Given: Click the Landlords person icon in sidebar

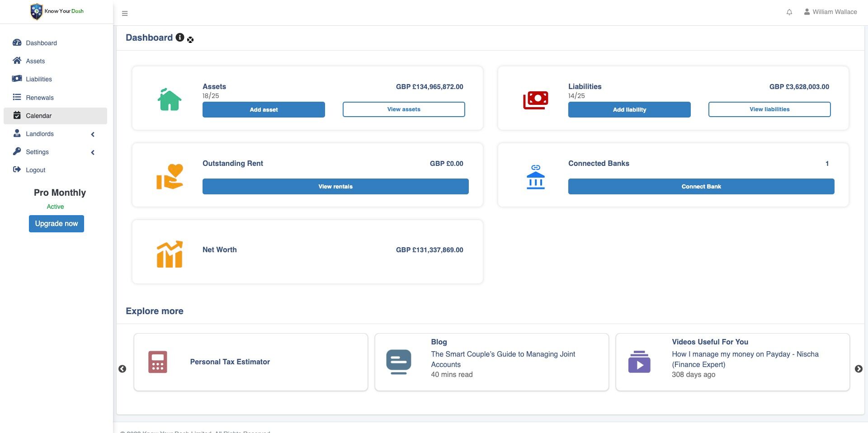Looking at the screenshot, I should click(17, 133).
